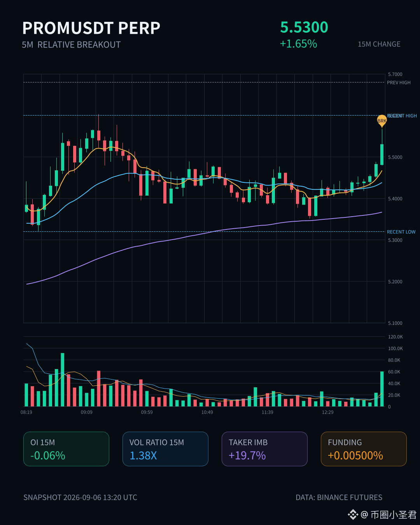Click the +1.65% change value
This screenshot has height=525, width=420.
[x=299, y=44]
